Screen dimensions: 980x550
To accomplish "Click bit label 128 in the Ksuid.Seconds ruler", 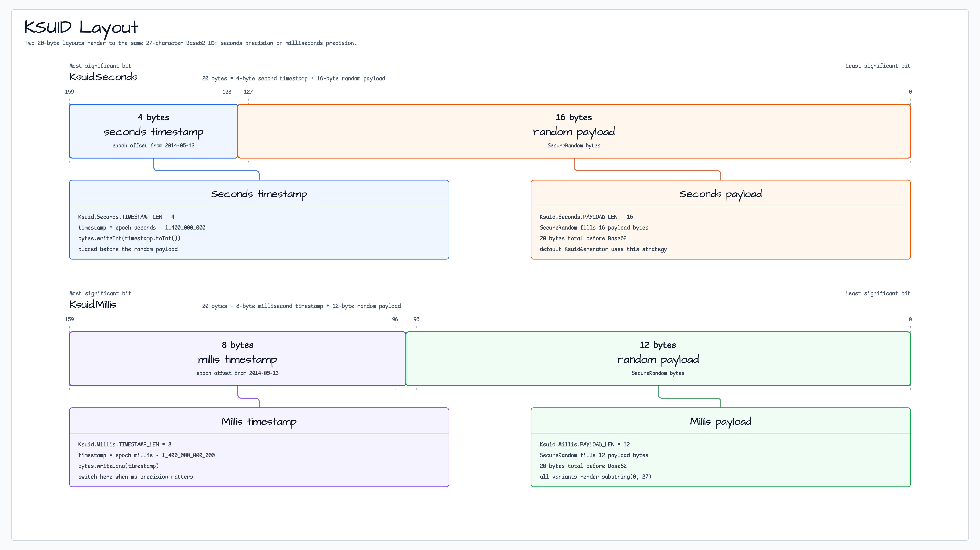I will (227, 92).
